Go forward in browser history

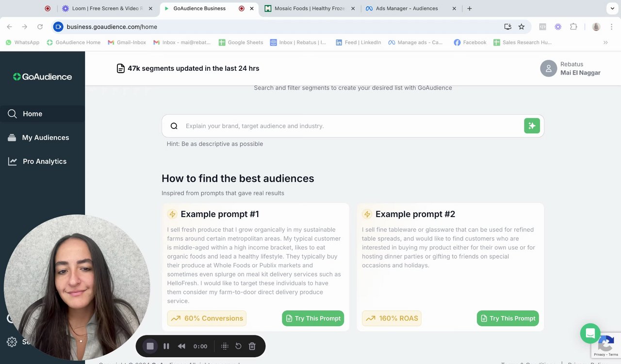coord(25,27)
